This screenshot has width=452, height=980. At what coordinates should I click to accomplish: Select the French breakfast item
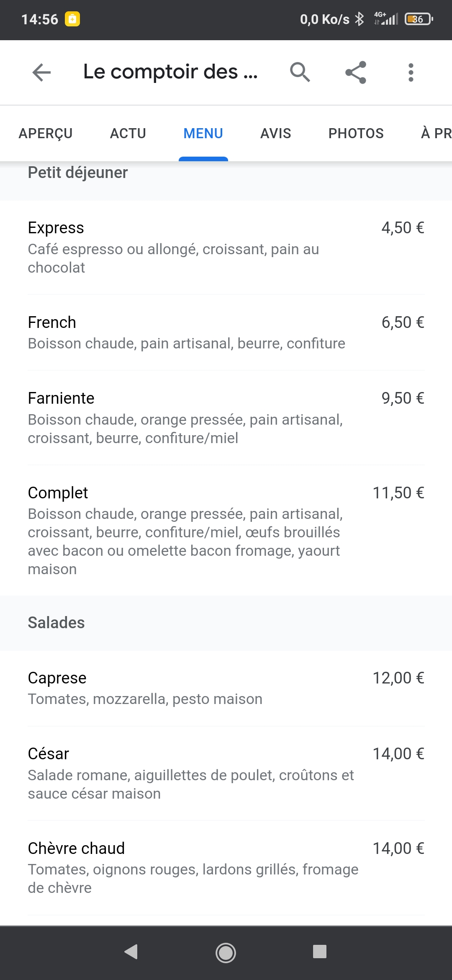226,333
